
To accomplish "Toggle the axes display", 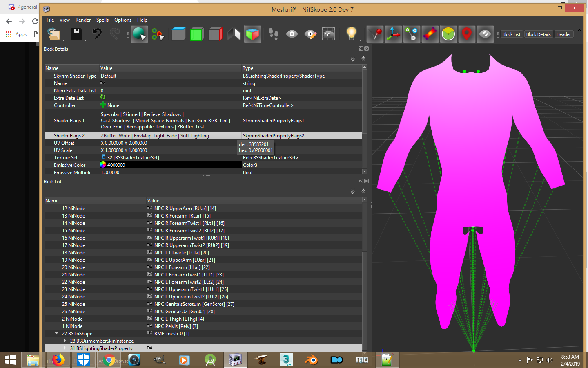I will (x=393, y=34).
